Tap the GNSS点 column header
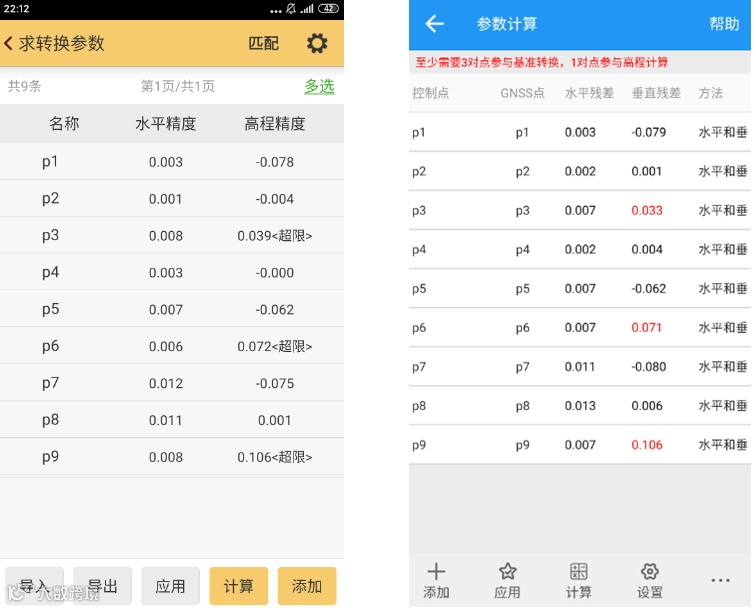The width and height of the screenshot is (756, 608). 522,93
